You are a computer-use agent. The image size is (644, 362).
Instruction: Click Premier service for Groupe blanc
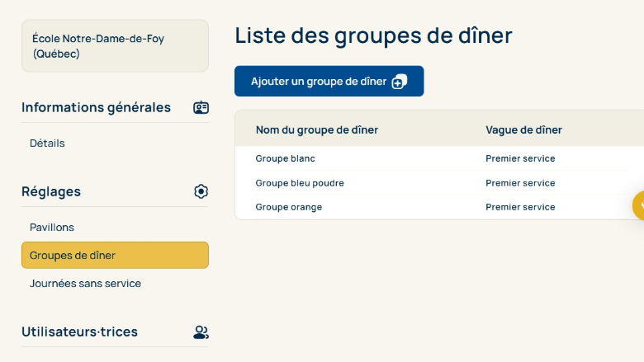(x=520, y=158)
